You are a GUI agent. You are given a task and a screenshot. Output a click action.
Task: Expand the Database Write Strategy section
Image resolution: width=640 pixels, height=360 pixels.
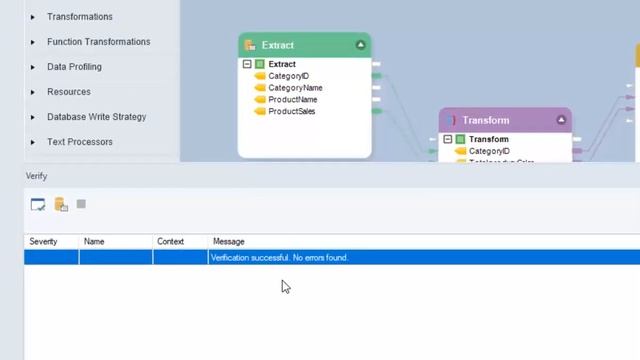(33, 117)
